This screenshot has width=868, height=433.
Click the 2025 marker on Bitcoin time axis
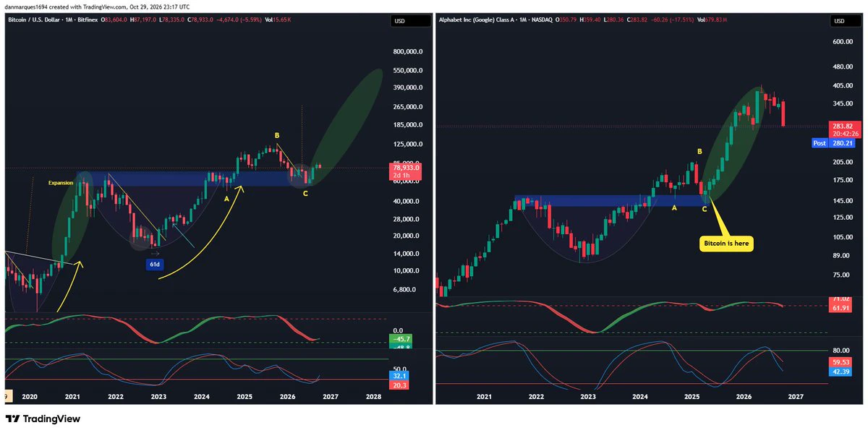click(244, 397)
